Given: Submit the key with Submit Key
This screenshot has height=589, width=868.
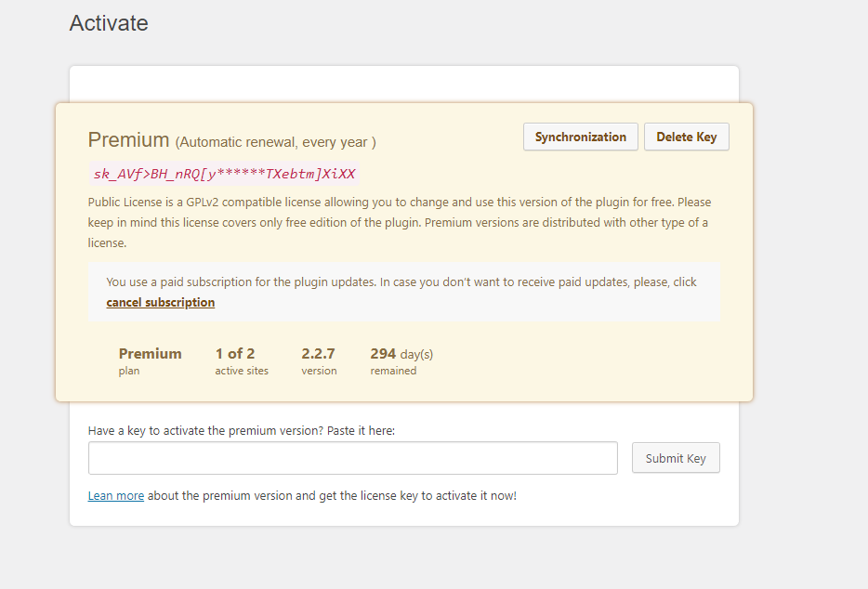Looking at the screenshot, I should [x=676, y=458].
